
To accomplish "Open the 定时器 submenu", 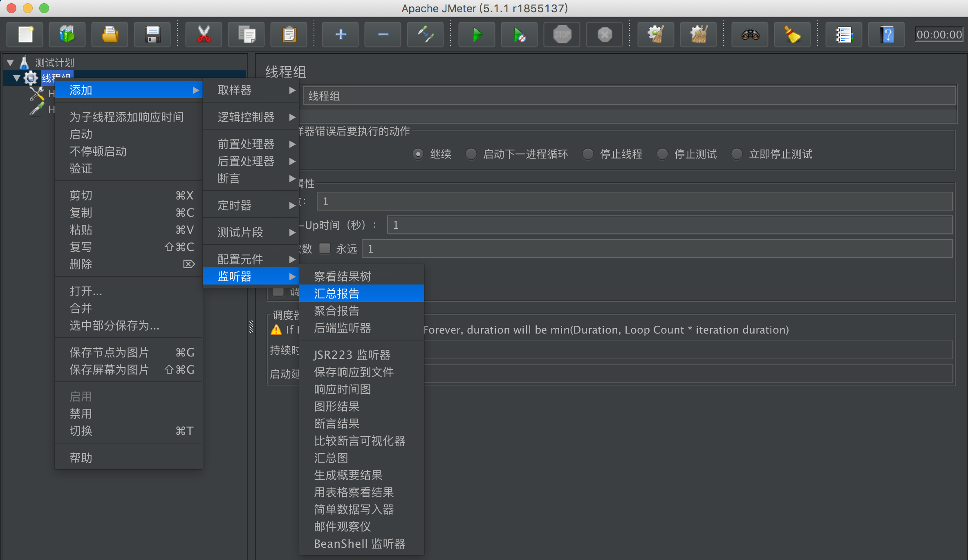I will [251, 205].
